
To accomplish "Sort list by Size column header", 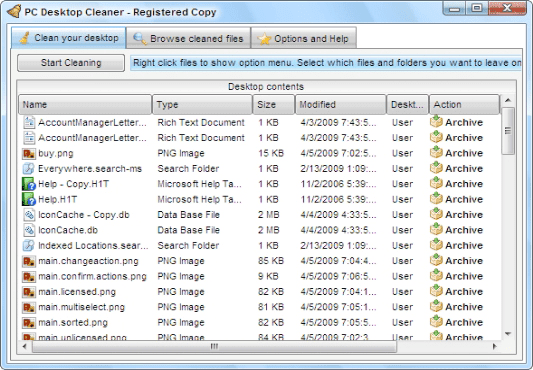I will (x=274, y=104).
